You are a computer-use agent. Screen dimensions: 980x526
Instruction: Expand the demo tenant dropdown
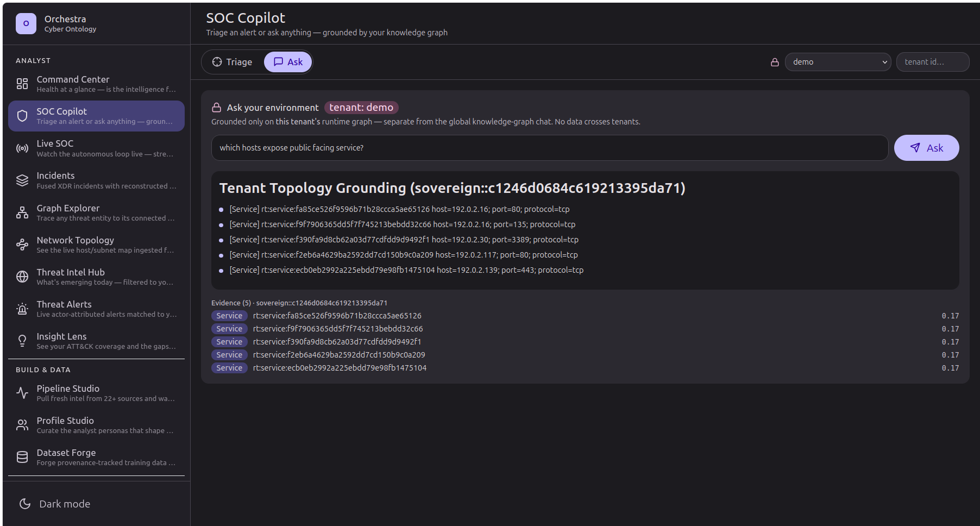tap(838, 62)
